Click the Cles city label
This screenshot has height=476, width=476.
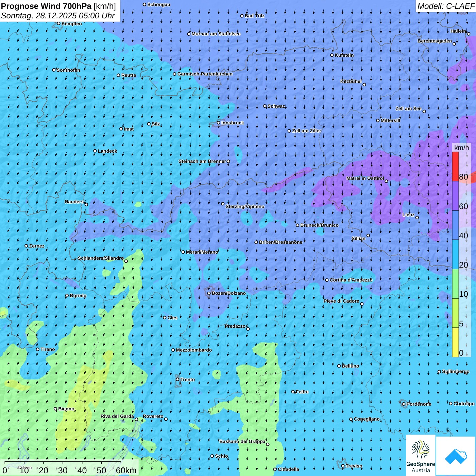(172, 318)
